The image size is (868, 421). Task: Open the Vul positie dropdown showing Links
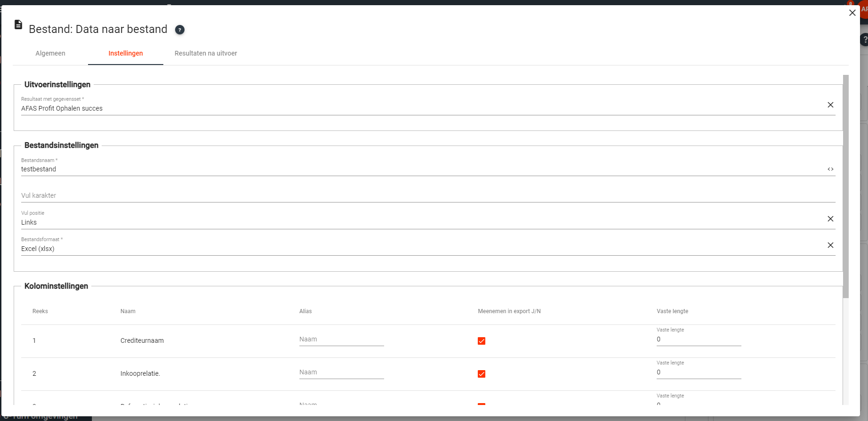(x=419, y=222)
